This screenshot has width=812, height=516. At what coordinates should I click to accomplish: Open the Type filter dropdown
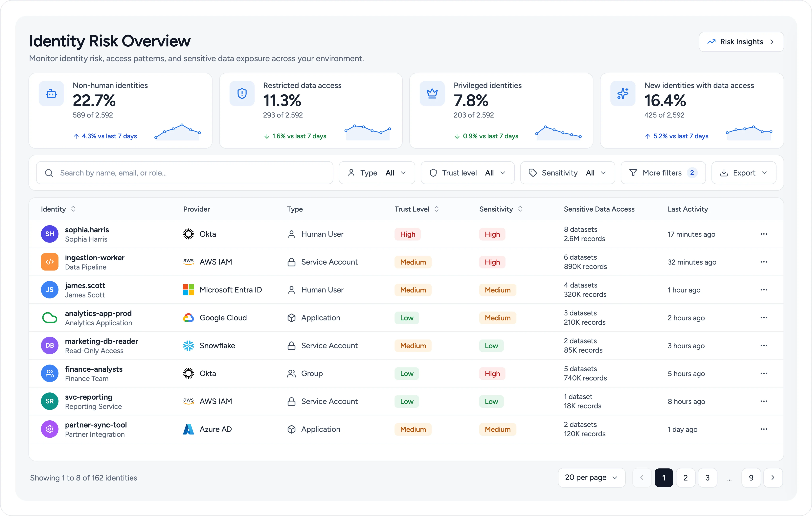tap(377, 173)
